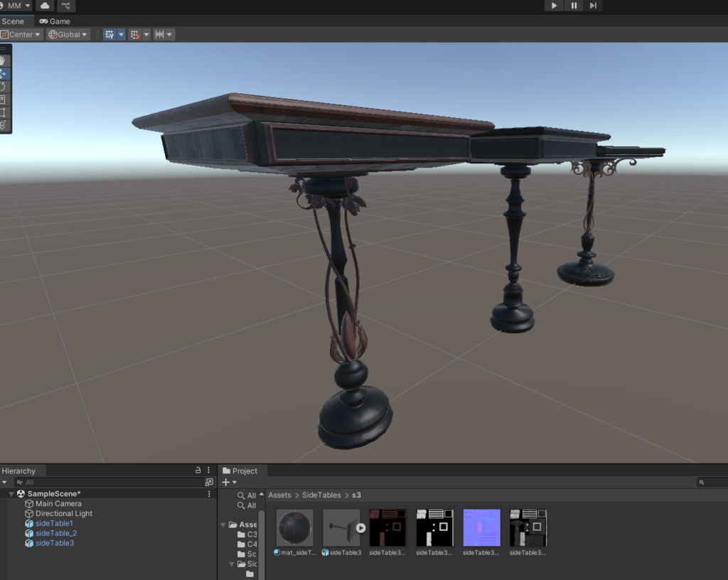Screen dimensions: 728x580
Task: Collapse the Assets folder tree
Action: [223, 525]
